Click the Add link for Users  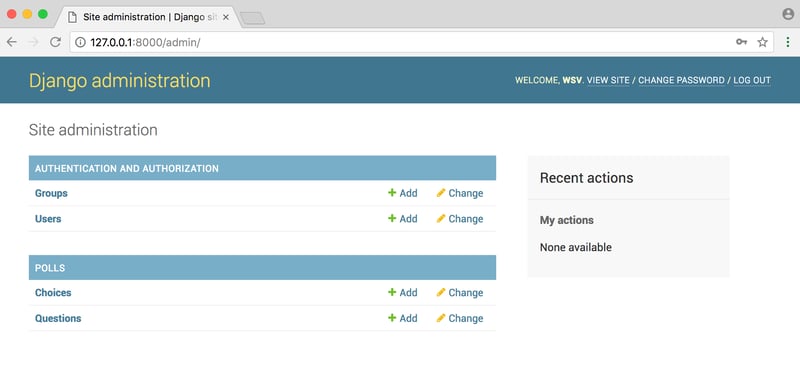[x=408, y=219]
